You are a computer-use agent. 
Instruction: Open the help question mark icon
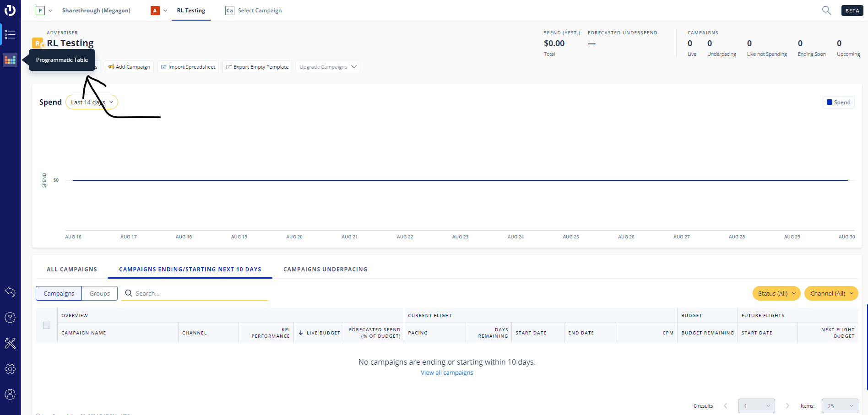tap(10, 318)
